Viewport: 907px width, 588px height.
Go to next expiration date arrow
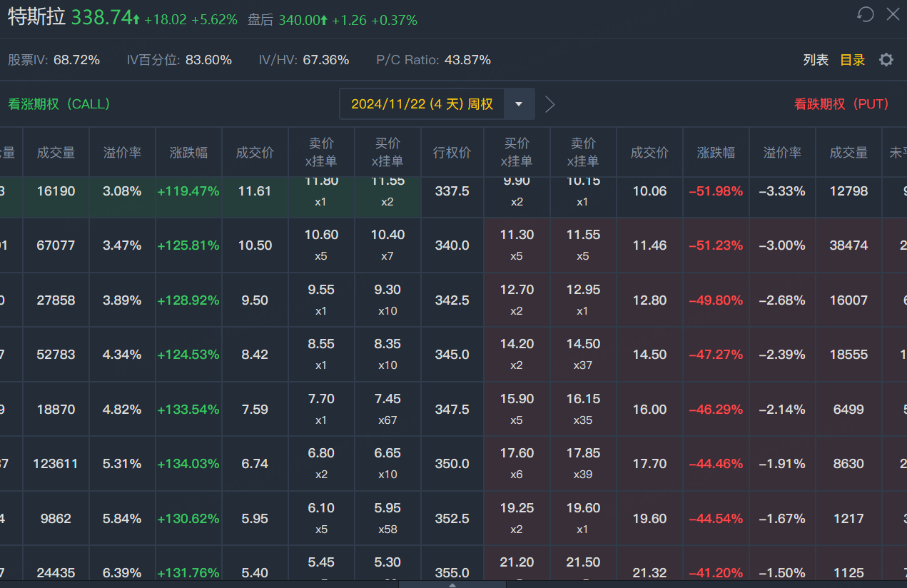549,104
